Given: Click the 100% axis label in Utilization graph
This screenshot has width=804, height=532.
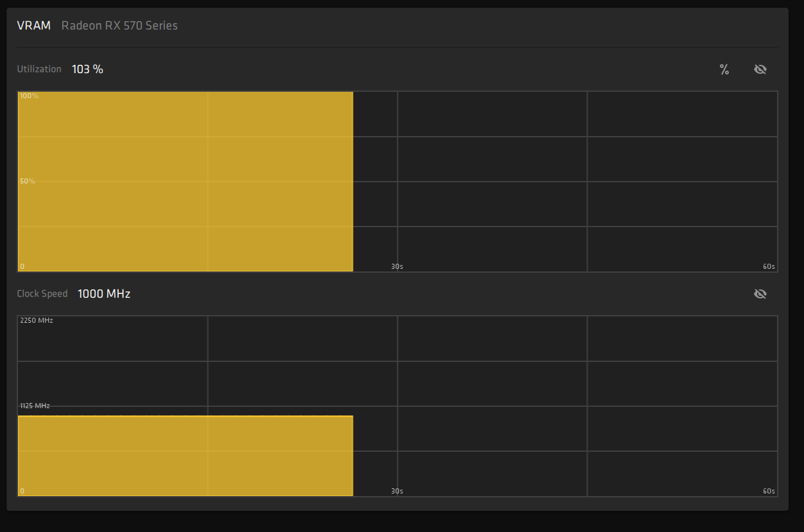Looking at the screenshot, I should (29, 96).
